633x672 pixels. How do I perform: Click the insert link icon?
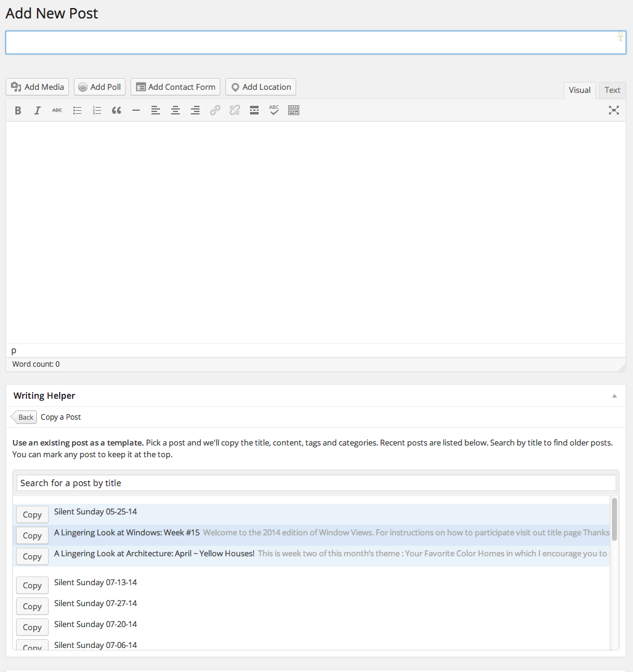(215, 111)
